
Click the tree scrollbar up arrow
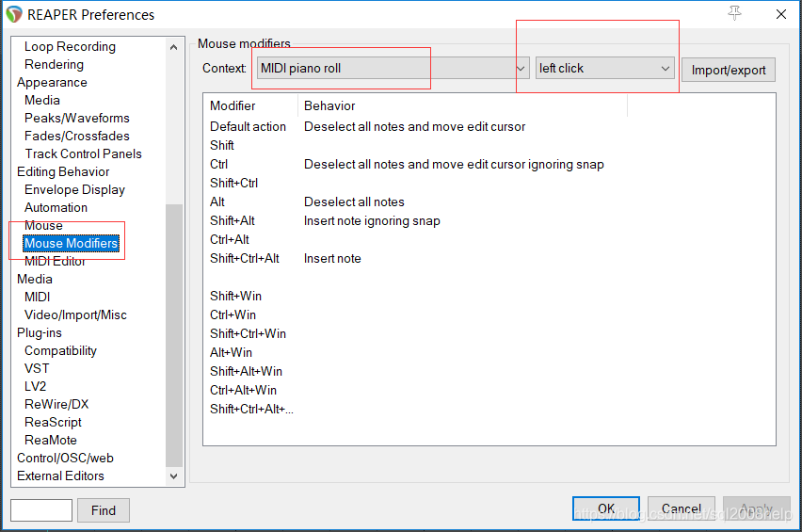173,47
